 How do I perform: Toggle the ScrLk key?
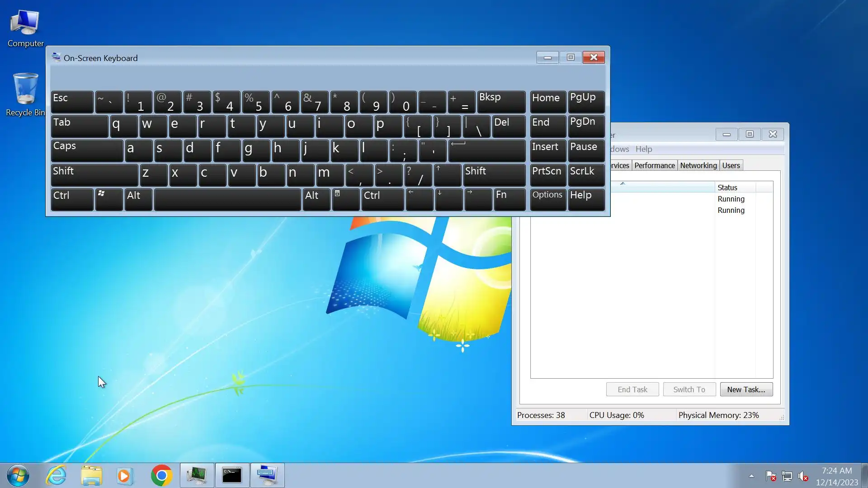coord(586,175)
